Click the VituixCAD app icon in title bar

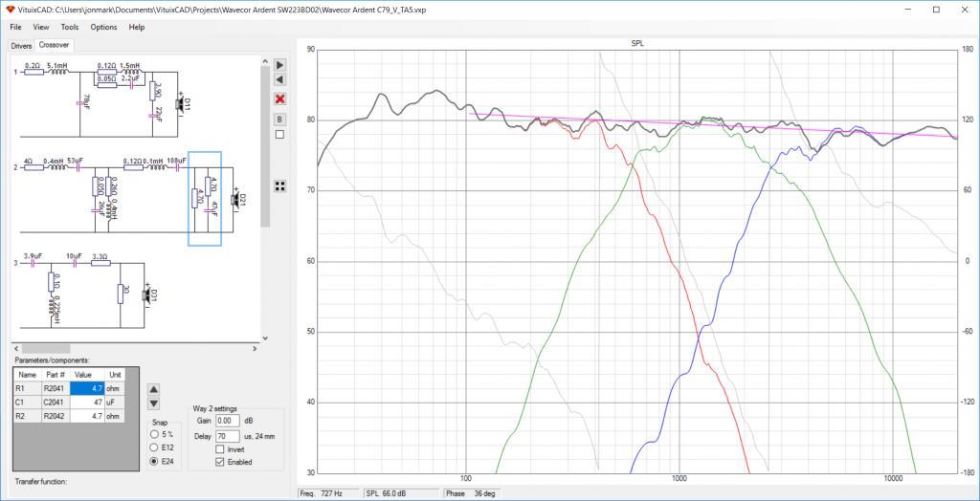click(9, 10)
